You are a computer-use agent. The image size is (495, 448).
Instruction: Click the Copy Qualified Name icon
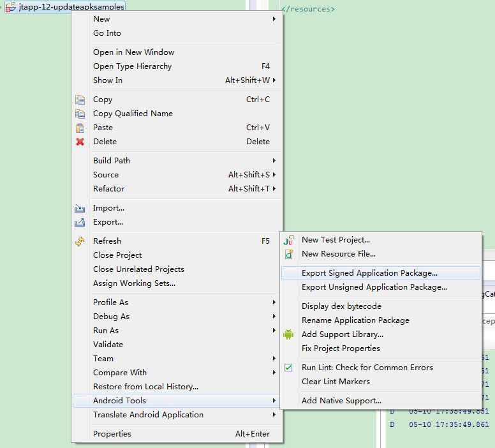[80, 114]
